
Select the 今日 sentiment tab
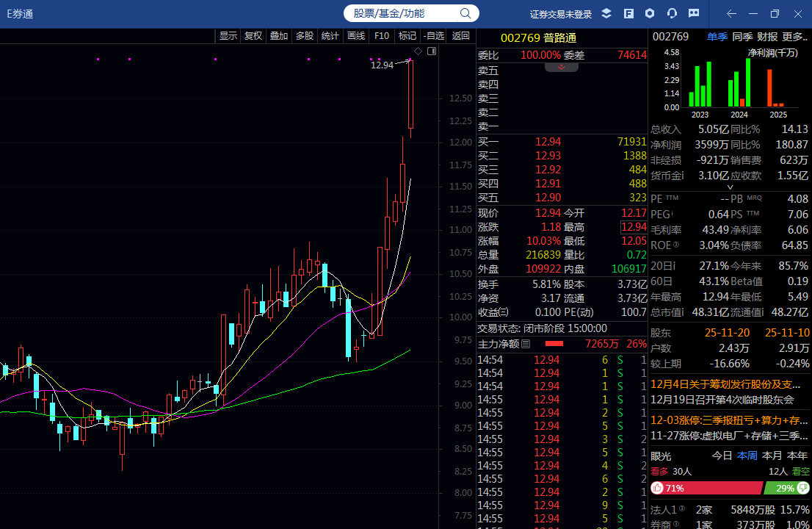(722, 456)
